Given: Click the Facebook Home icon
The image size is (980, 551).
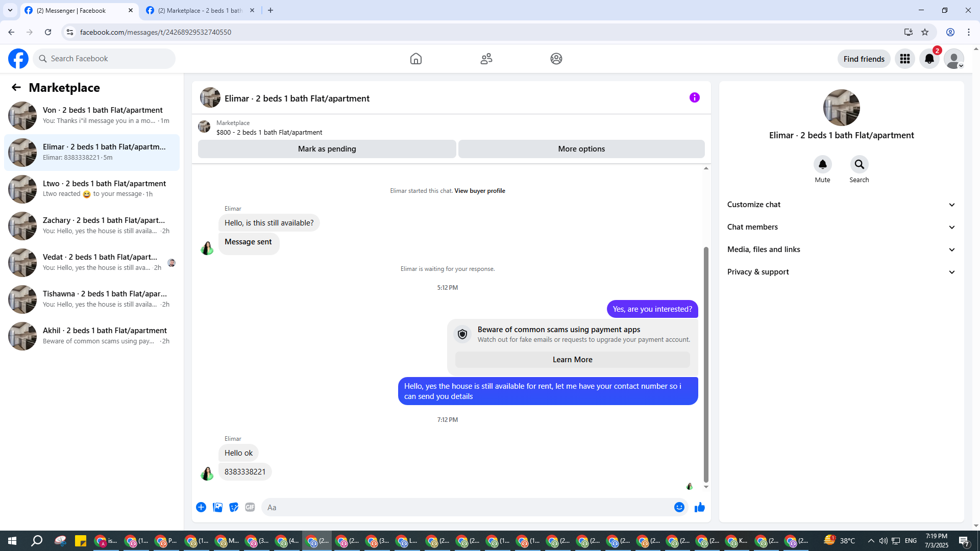Looking at the screenshot, I should point(415,59).
